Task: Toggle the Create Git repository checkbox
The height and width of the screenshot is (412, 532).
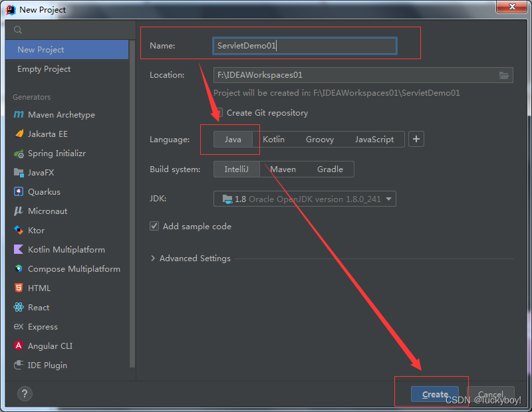Action: pos(219,112)
